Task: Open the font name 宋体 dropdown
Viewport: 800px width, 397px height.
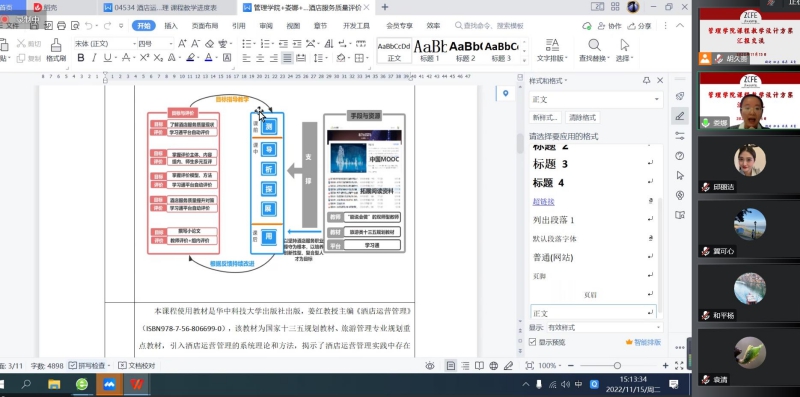Action: point(104,44)
